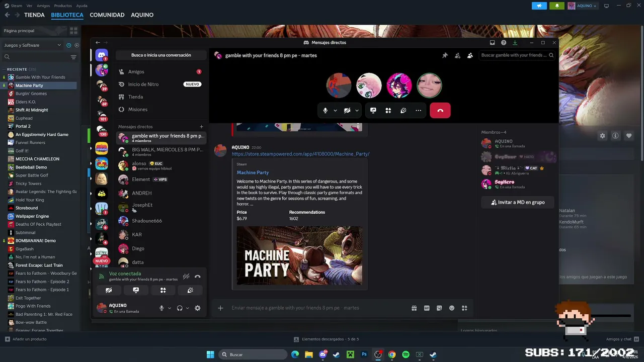
Task: Expand input device options in user panel
Action: (170, 308)
